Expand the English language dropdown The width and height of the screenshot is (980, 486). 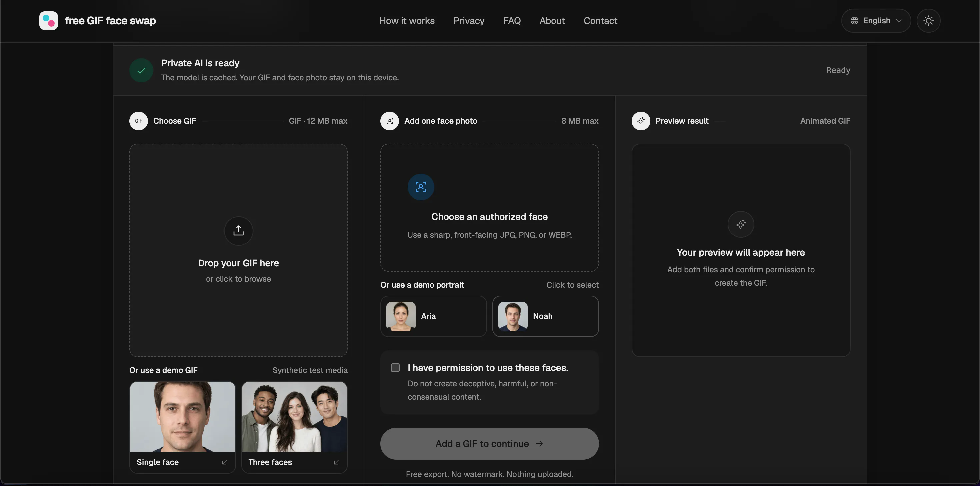tap(876, 21)
